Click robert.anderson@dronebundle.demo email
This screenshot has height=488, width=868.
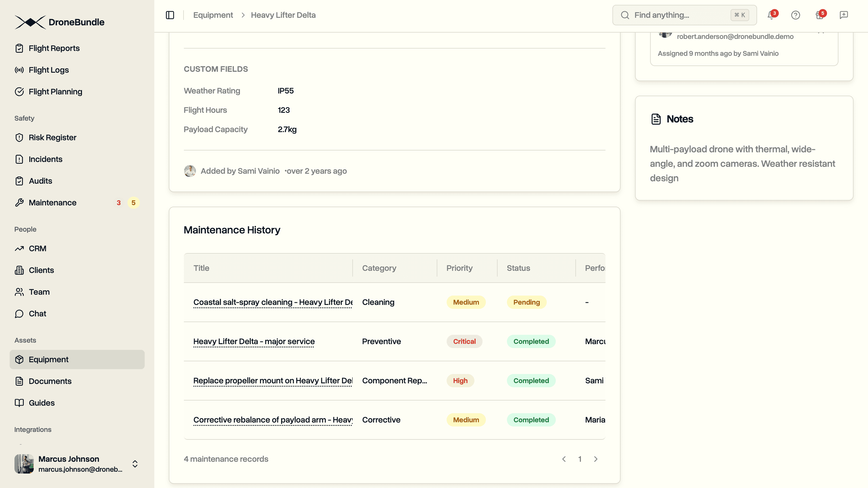tap(735, 36)
